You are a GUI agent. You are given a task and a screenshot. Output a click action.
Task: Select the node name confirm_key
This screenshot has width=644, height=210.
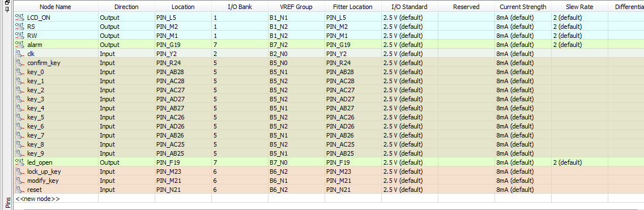[x=44, y=63]
